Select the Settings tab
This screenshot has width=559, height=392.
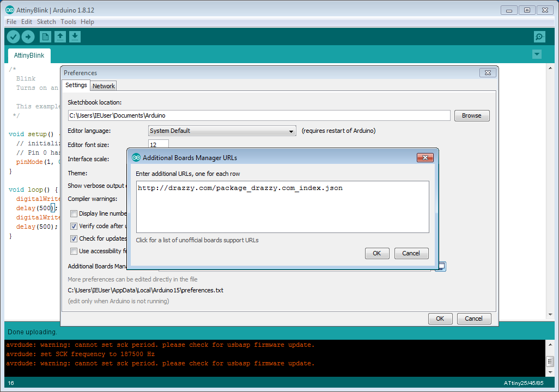(76, 85)
